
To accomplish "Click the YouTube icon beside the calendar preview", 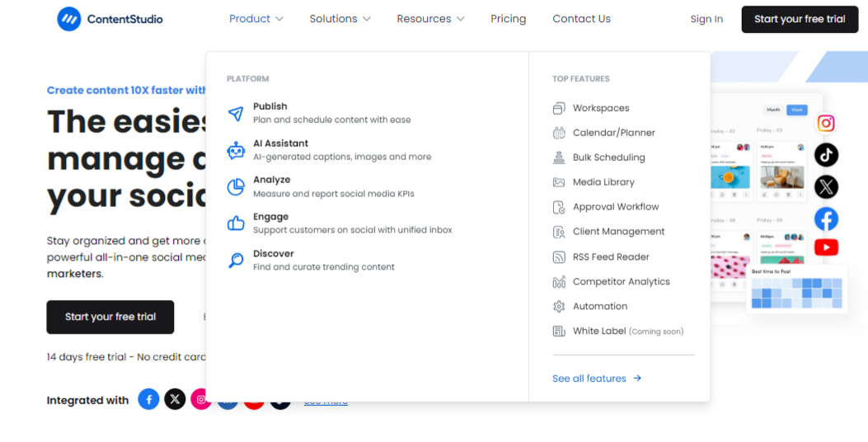I will pyautogui.click(x=826, y=247).
